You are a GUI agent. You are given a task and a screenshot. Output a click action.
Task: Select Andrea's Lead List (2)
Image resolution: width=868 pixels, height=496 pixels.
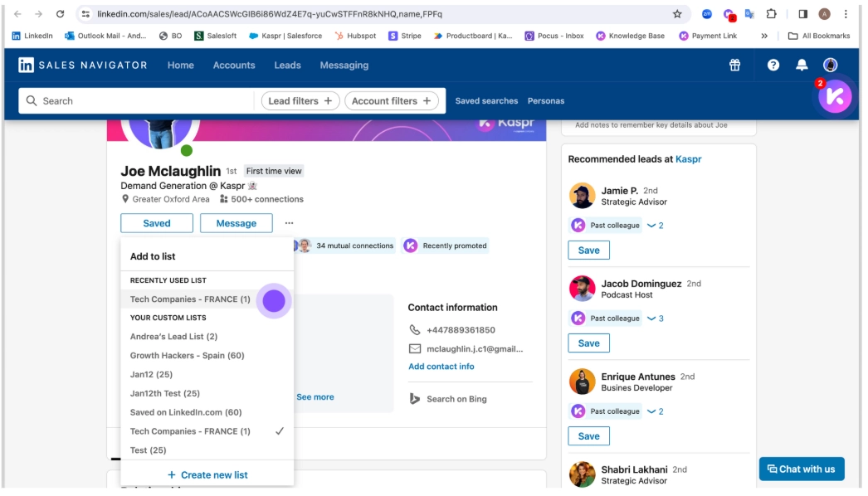pyautogui.click(x=207, y=337)
